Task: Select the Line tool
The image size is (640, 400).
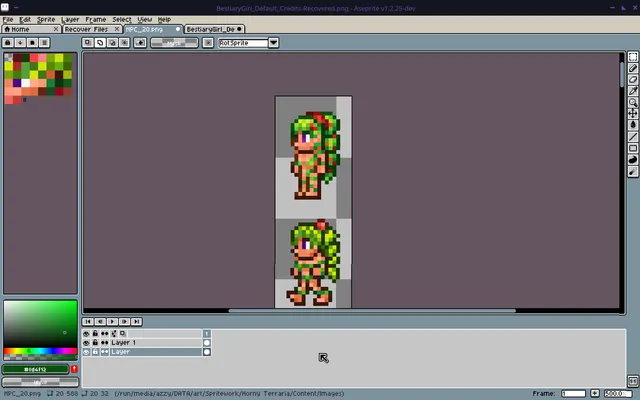Action: (x=633, y=137)
